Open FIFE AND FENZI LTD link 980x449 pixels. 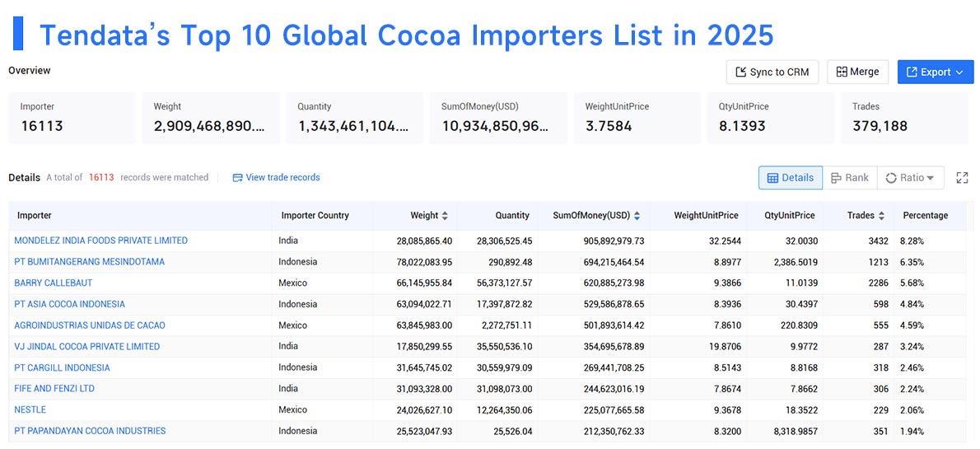54,389
